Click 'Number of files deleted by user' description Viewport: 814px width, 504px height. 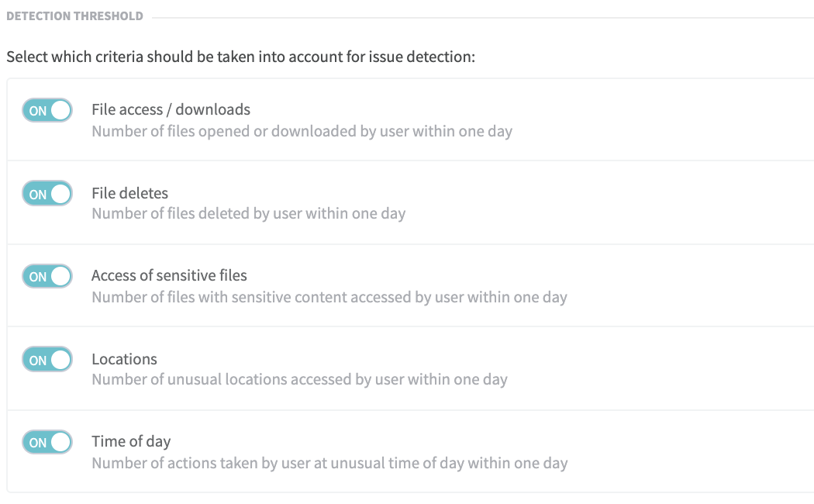click(x=248, y=213)
